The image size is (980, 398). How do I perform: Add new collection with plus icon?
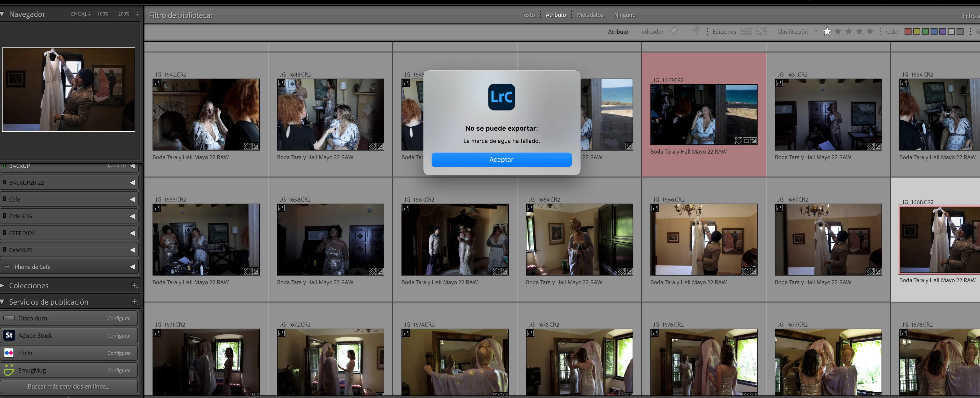tap(134, 285)
